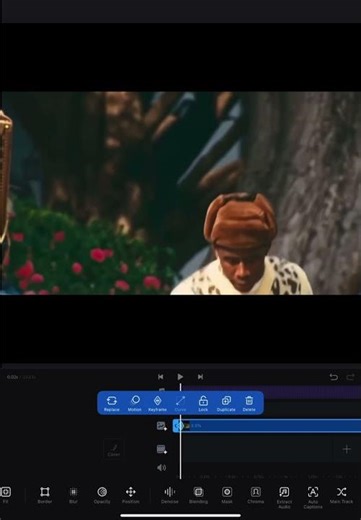This screenshot has height=520, width=361.
Task: Redo the last edit
Action: [350, 377]
